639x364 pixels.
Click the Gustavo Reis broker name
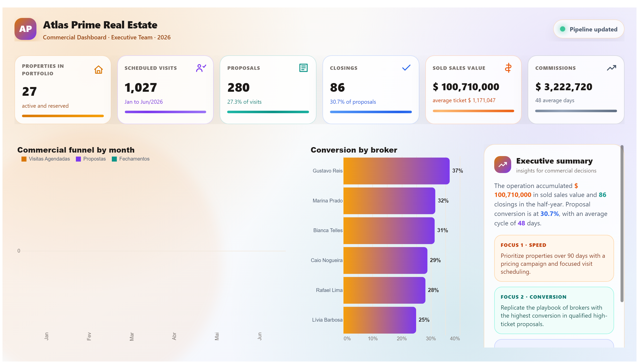(x=327, y=171)
